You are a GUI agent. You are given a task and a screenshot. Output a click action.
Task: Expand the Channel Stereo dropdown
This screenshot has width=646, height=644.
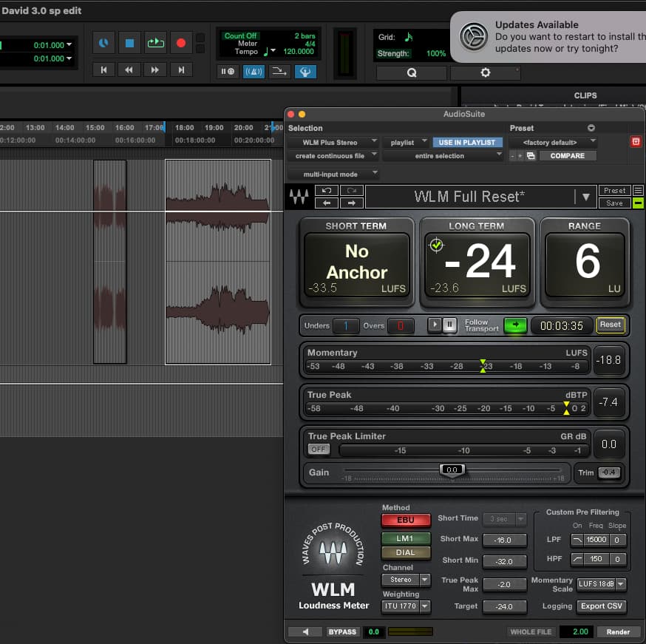[x=406, y=580]
